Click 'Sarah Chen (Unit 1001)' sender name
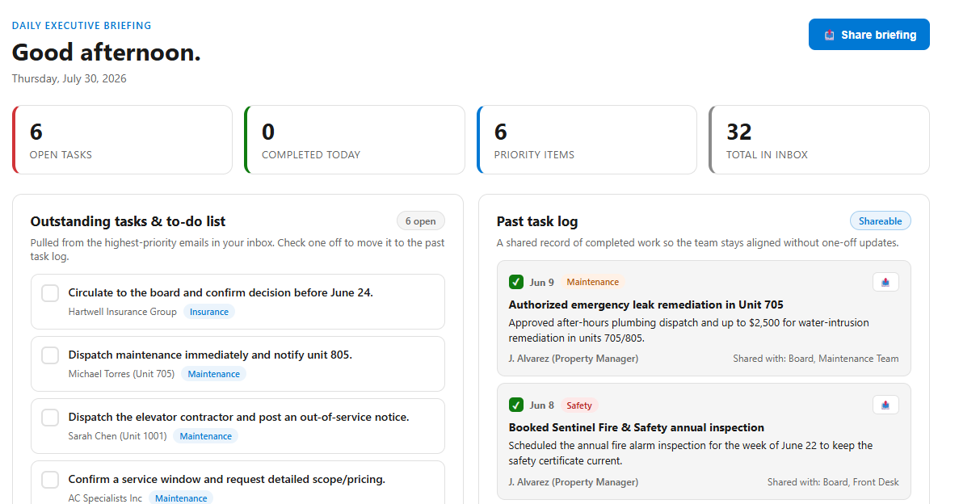Screen dimensions: 980x504 (117, 436)
